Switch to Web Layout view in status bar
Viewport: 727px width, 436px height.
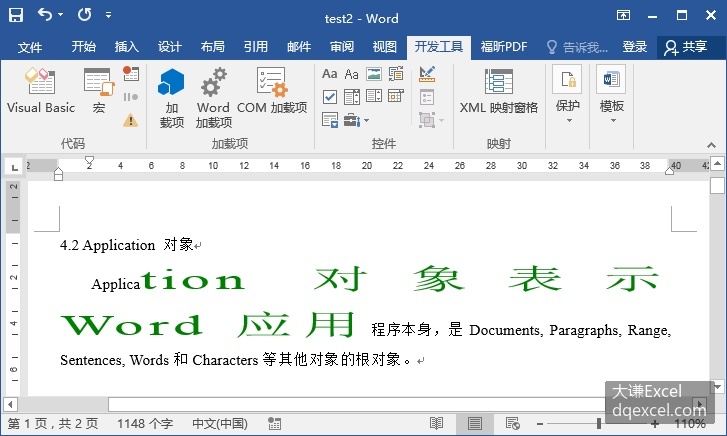coord(512,423)
